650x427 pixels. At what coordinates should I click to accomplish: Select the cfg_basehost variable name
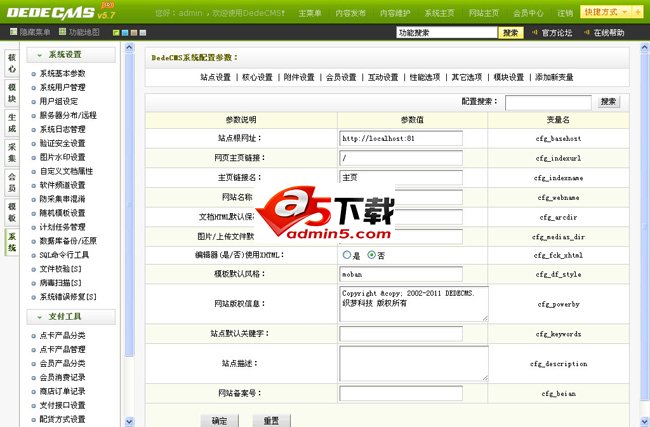pyautogui.click(x=558, y=138)
